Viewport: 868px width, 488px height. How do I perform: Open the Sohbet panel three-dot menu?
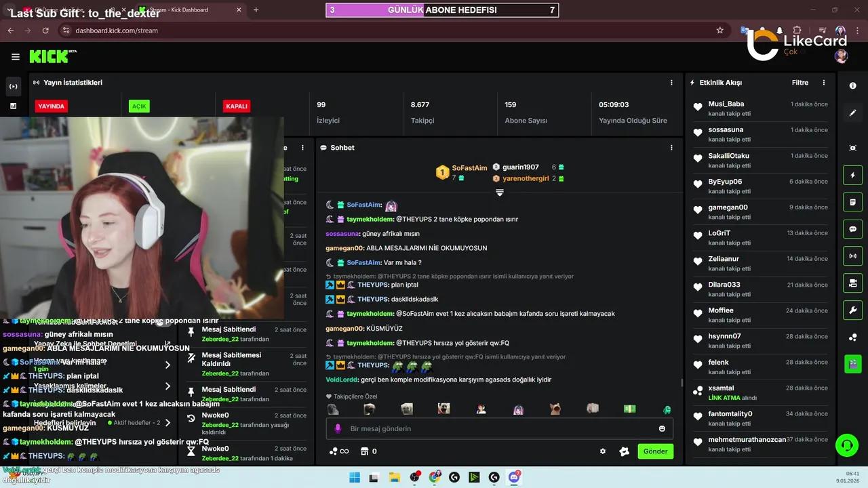671,148
